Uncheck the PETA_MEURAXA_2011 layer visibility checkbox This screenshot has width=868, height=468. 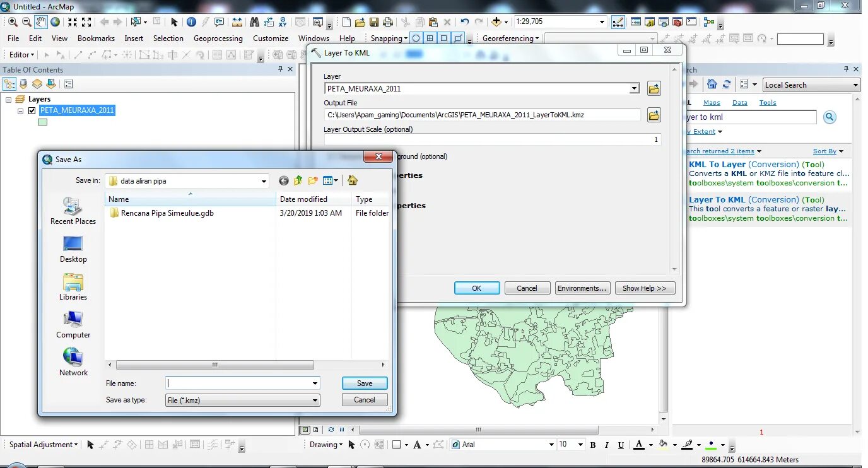32,110
